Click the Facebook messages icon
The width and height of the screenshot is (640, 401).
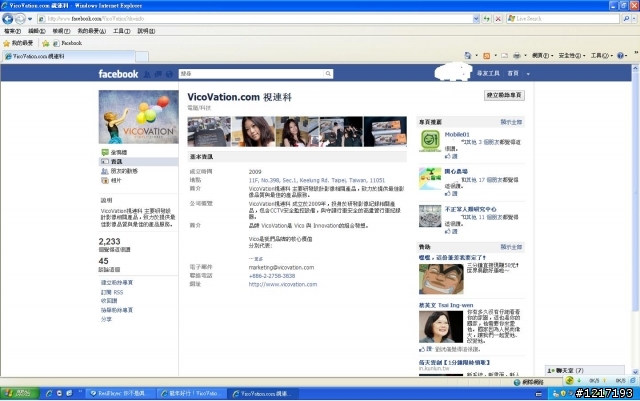[x=158, y=74]
